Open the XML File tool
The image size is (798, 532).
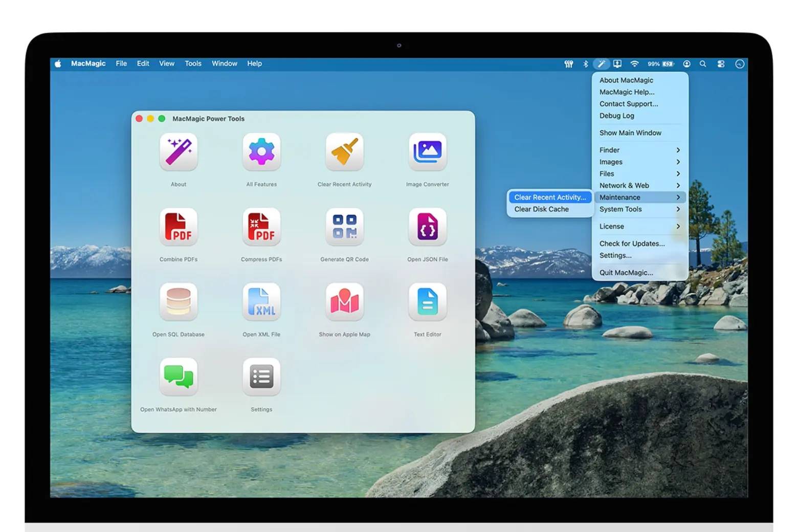coord(261,301)
